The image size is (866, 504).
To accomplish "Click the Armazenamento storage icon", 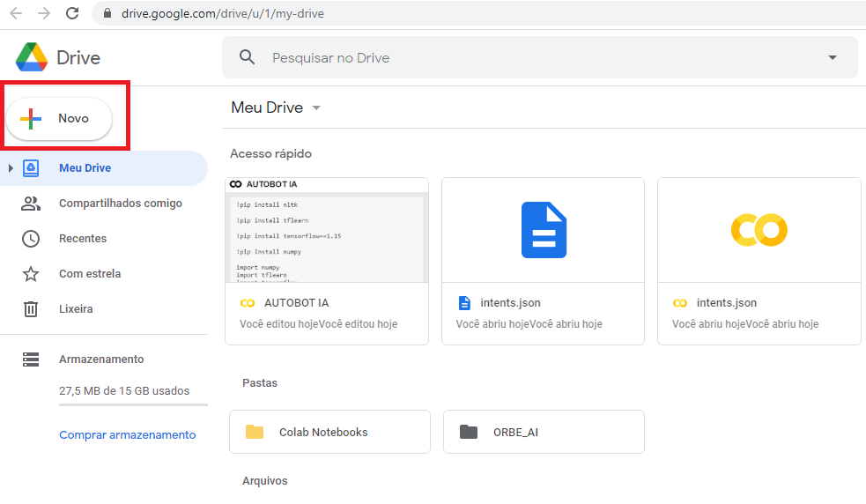I will 31,359.
